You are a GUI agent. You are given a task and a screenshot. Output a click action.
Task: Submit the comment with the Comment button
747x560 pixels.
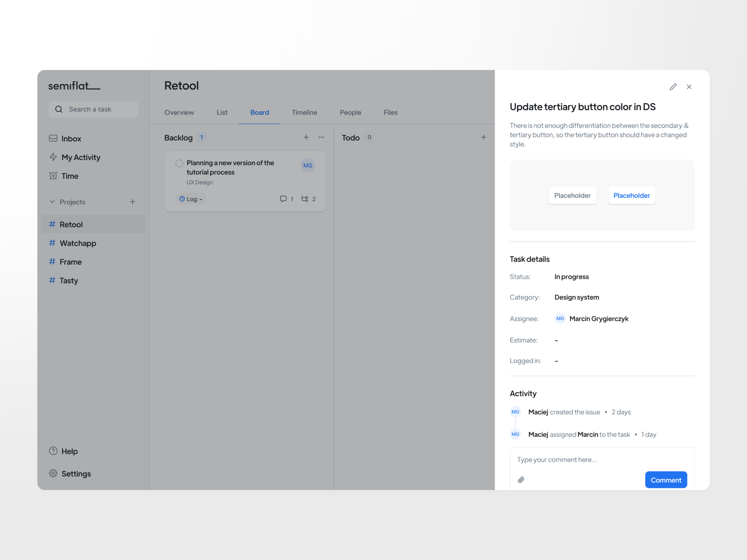666,479
